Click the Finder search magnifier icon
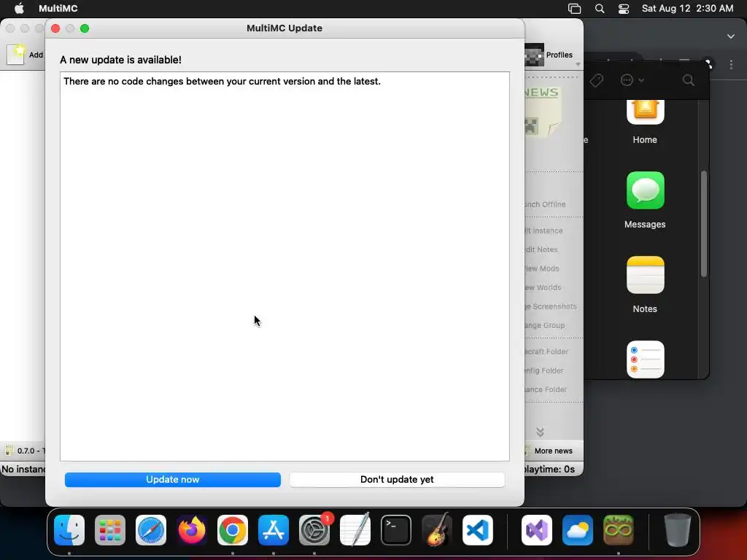747x560 pixels. pyautogui.click(x=688, y=80)
